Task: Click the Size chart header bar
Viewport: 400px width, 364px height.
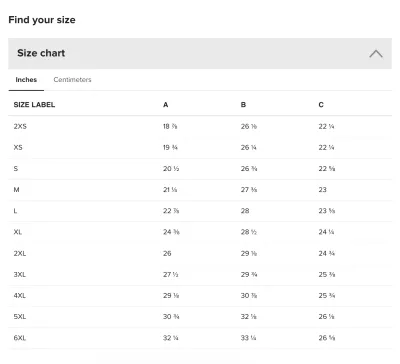Action: click(200, 53)
